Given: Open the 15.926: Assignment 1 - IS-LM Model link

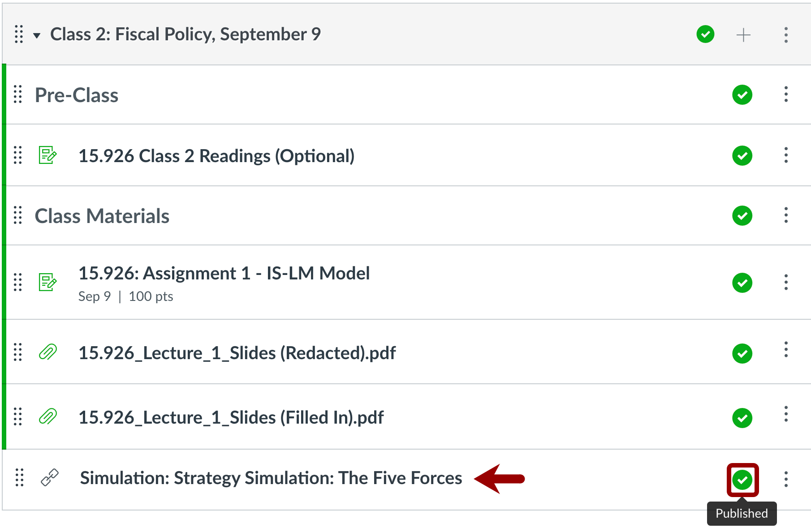Looking at the screenshot, I should pos(224,273).
